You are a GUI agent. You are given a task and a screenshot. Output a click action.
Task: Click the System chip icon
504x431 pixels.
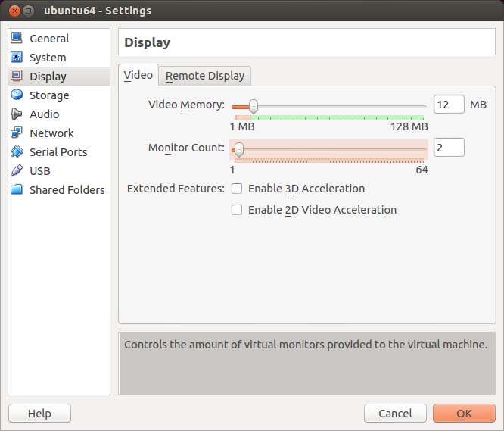click(17, 57)
